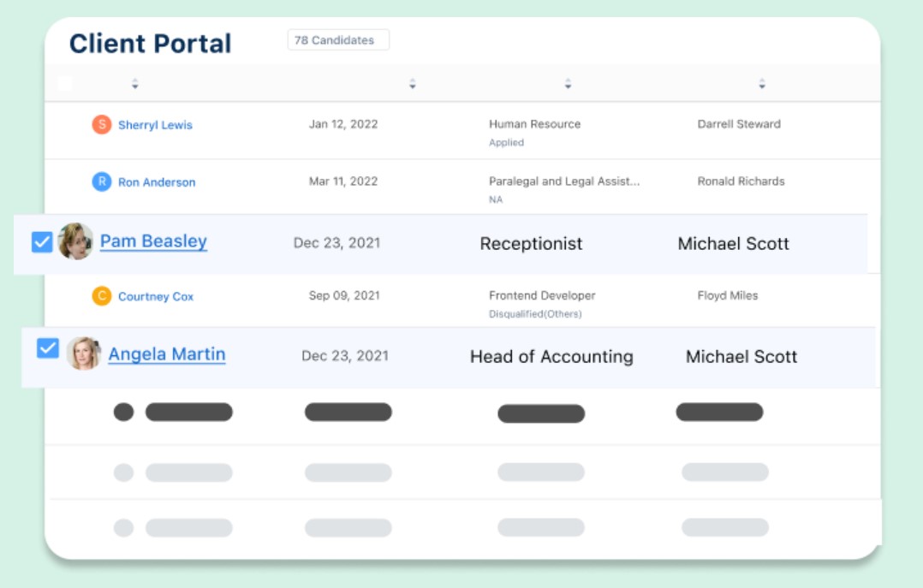The image size is (923, 588).
Task: Sort by the third column arrows
Action: (x=568, y=84)
